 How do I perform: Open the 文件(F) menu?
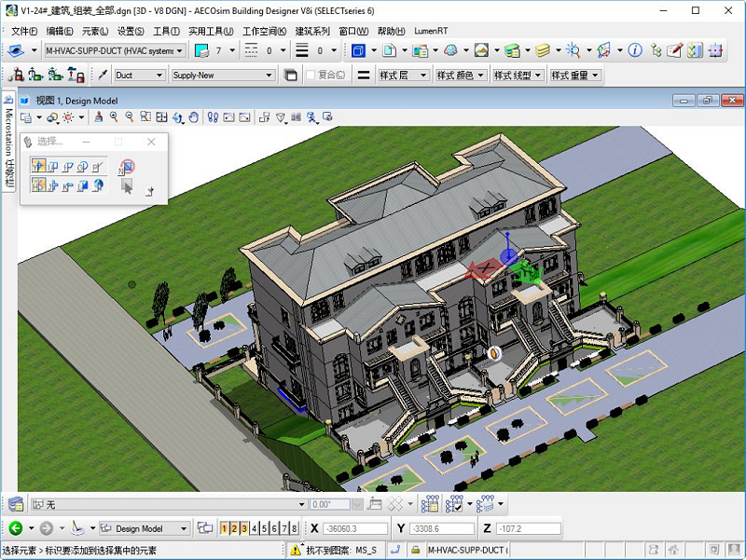click(24, 31)
